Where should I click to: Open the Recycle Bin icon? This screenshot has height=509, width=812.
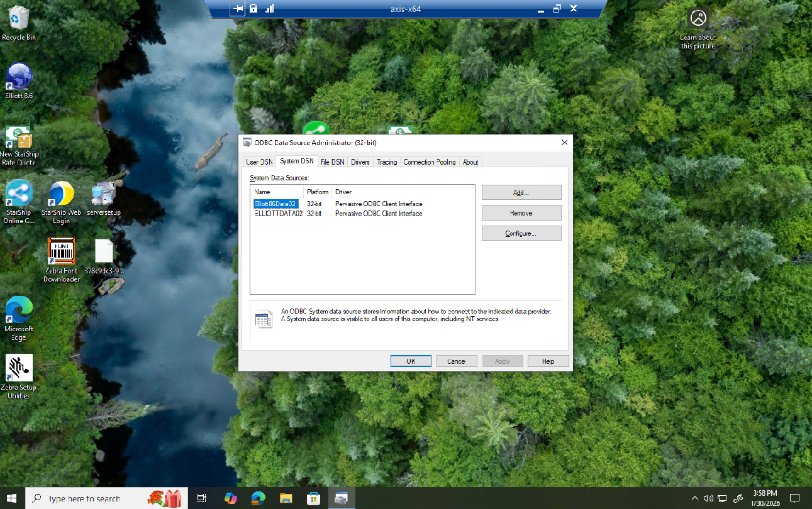[19, 19]
